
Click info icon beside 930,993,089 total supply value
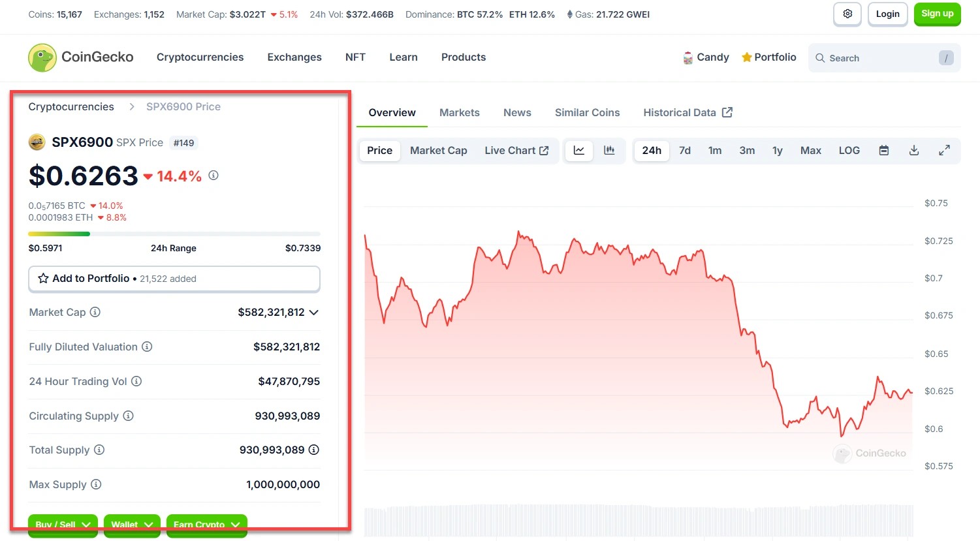pos(314,450)
